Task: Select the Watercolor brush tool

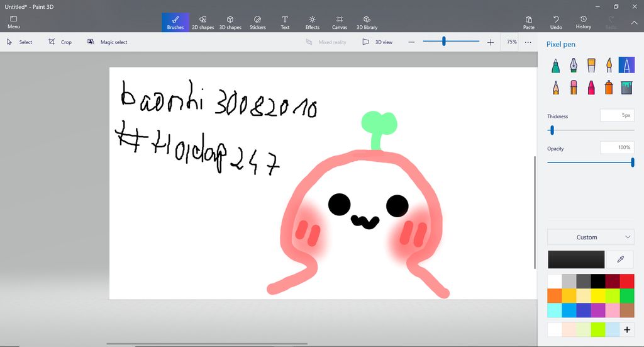Action: pyautogui.click(x=609, y=65)
